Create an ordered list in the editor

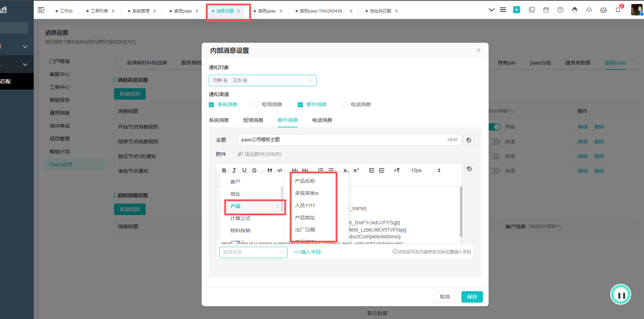tap(321, 170)
